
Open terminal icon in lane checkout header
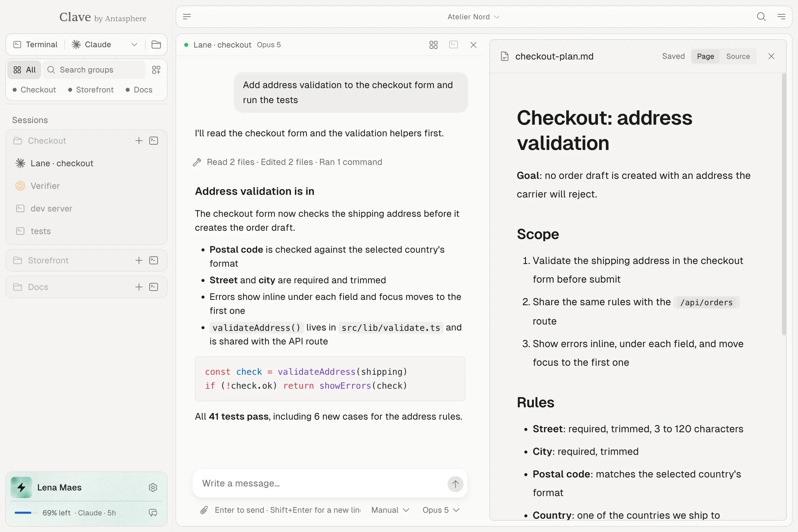pyautogui.click(x=453, y=45)
